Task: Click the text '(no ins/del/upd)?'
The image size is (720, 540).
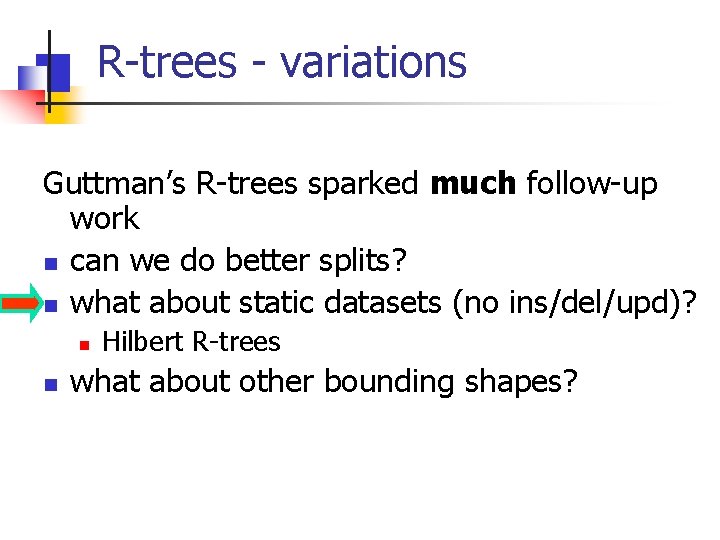Action: pos(573,302)
